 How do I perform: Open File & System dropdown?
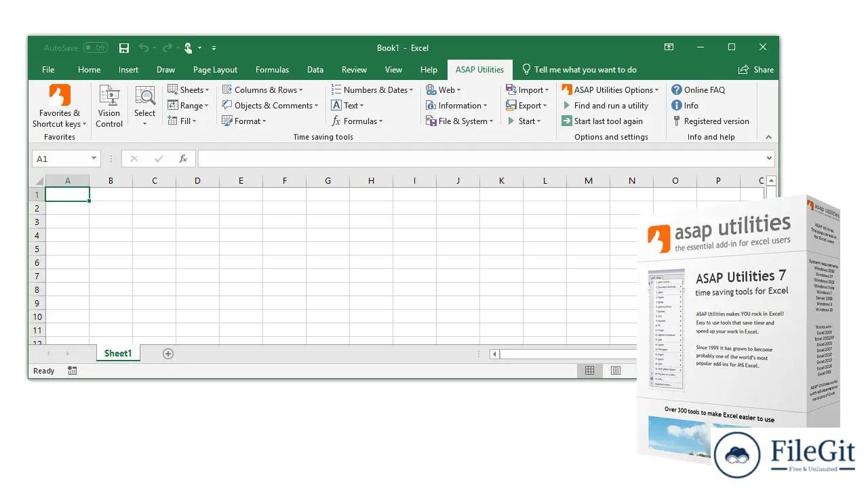pyautogui.click(x=459, y=121)
